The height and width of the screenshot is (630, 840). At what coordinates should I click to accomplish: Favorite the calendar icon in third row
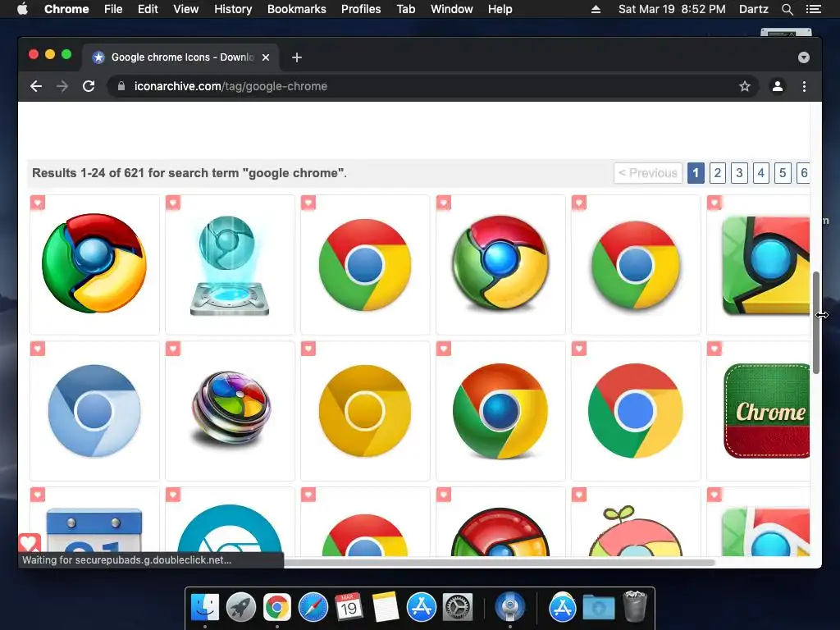[x=38, y=495]
